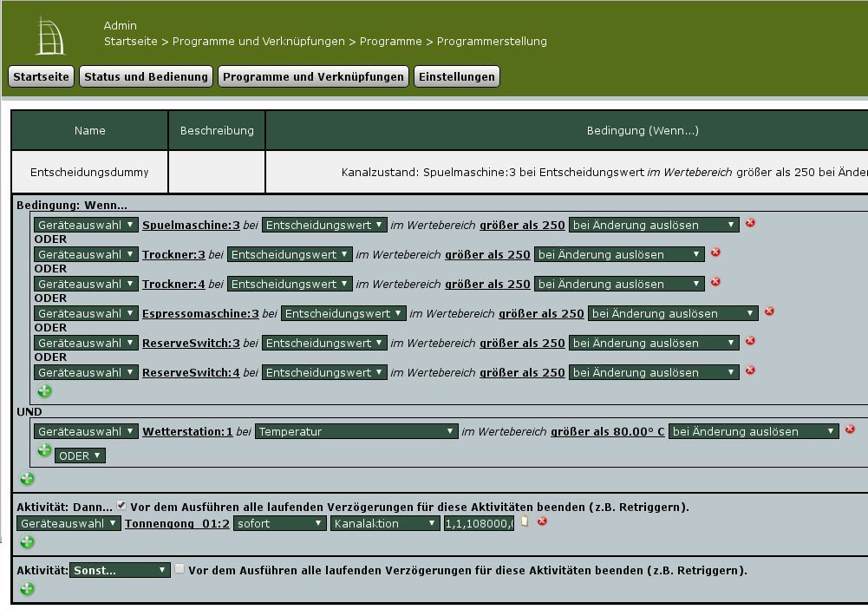Viewport: 868px width, 616px height.
Task: Add a condition below ReserveSwitch:4 row
Action: tap(44, 391)
